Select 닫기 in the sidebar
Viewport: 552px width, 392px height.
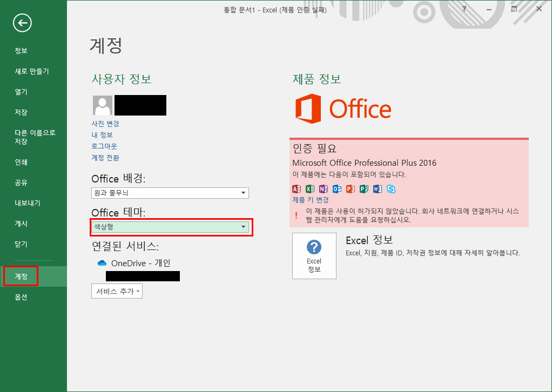(21, 244)
